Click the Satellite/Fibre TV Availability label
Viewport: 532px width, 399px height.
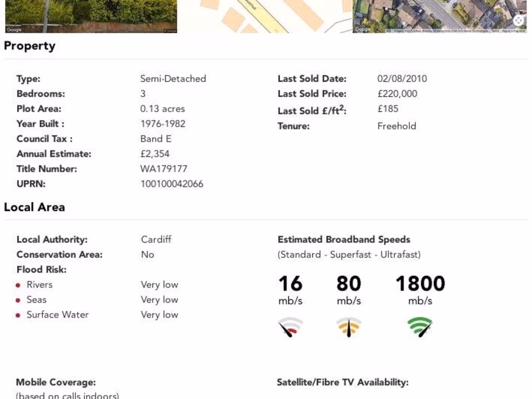tap(343, 382)
